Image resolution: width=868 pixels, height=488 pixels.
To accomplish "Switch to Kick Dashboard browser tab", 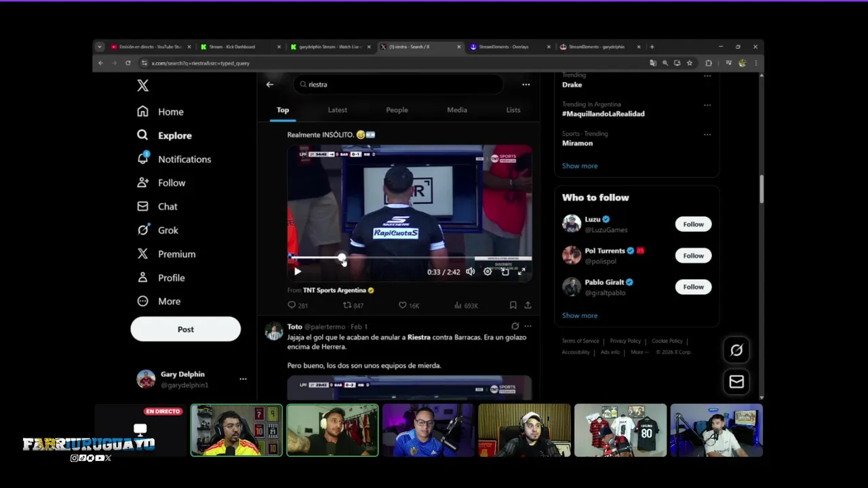I will click(x=241, y=47).
